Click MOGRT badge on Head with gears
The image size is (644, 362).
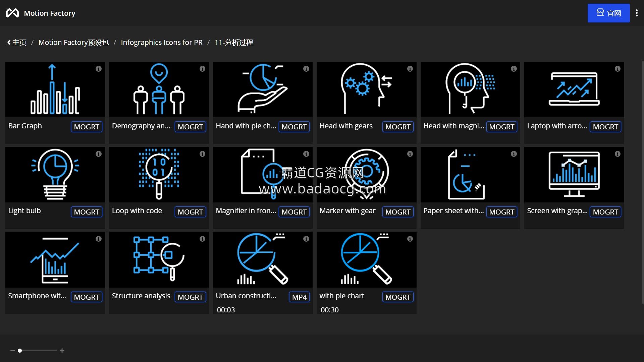click(x=398, y=127)
